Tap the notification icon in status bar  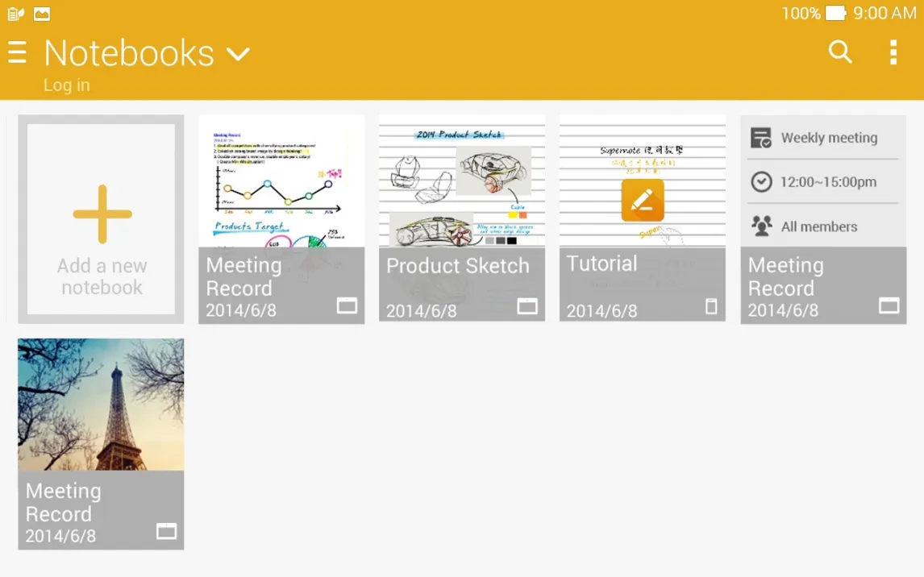tap(15, 14)
